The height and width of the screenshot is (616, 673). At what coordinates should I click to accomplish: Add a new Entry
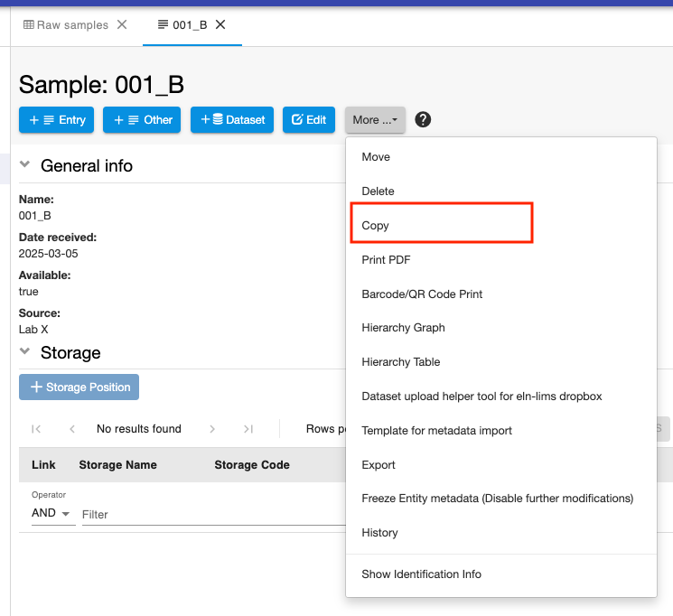click(x=56, y=120)
